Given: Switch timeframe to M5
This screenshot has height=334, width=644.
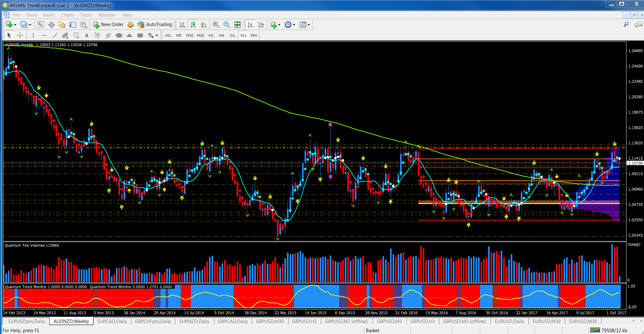Looking at the screenshot, I should [x=179, y=35].
